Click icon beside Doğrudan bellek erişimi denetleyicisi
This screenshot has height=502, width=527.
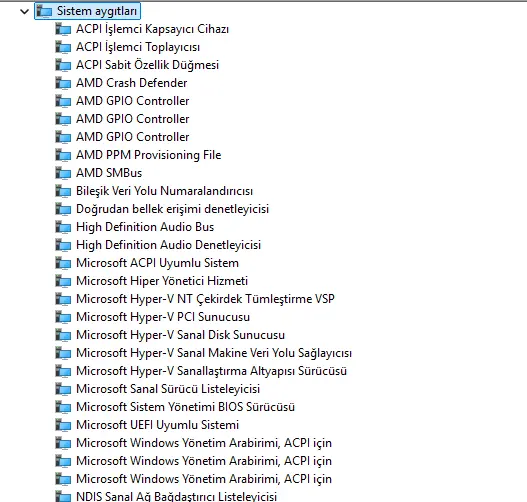pos(63,209)
